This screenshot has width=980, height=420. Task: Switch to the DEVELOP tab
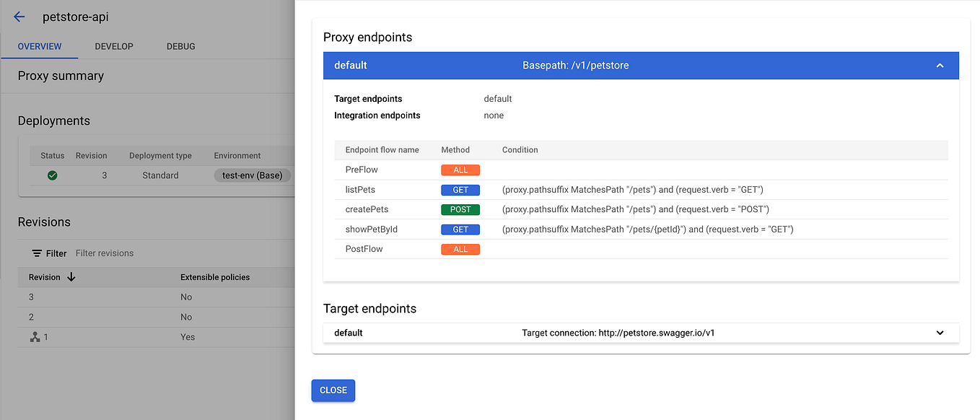coord(113,46)
